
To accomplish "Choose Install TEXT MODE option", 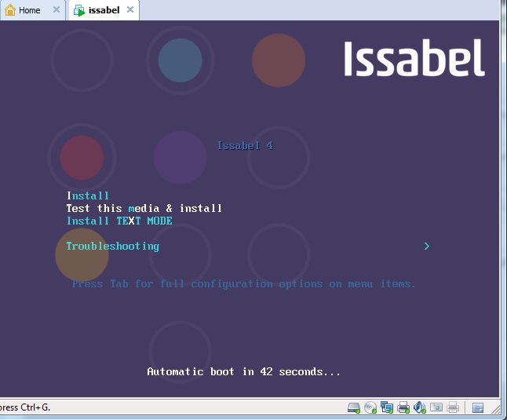I will (119, 221).
